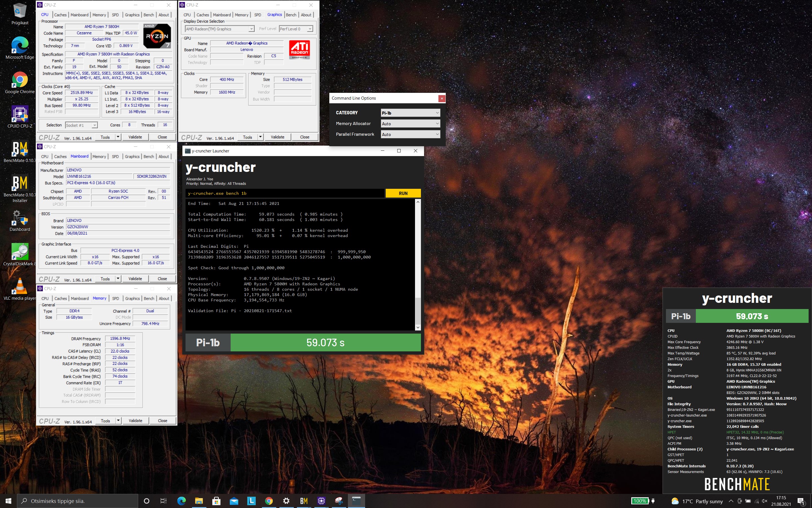Open SPD tab in the Graphics CPU-Z window
The height and width of the screenshot is (508, 812).
pyautogui.click(x=258, y=15)
